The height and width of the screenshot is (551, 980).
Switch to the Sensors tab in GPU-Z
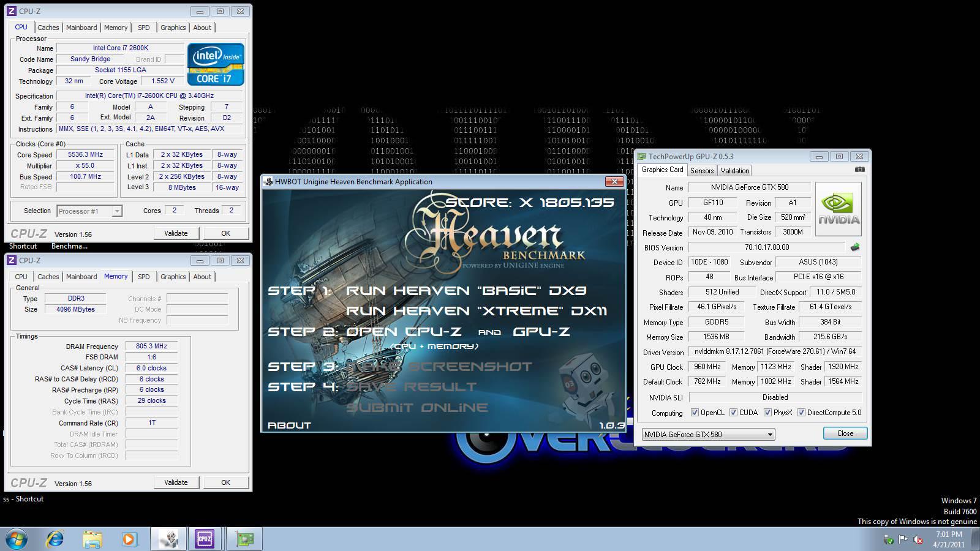point(702,171)
